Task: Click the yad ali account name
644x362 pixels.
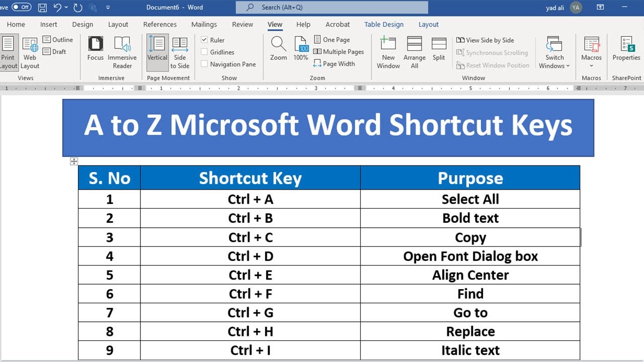Action: point(555,8)
